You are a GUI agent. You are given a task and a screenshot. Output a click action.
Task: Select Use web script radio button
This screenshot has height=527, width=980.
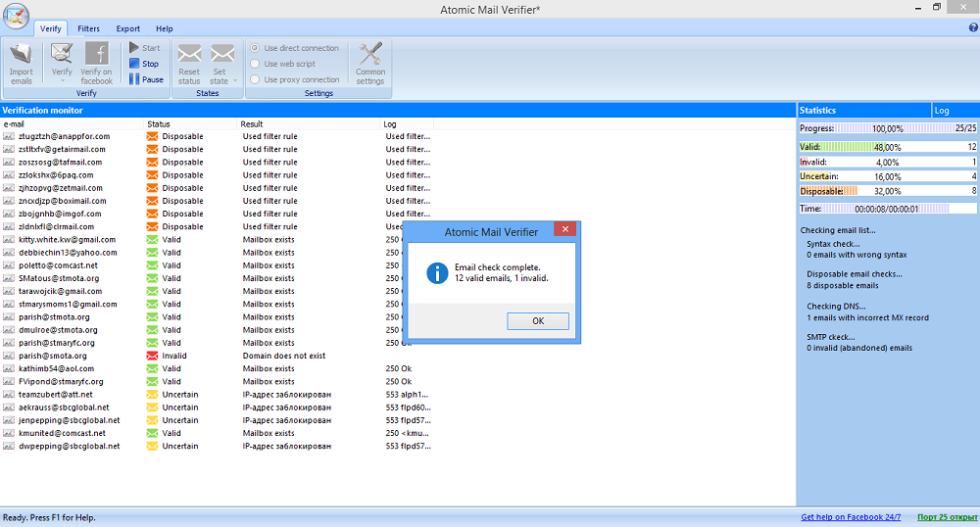pos(255,64)
